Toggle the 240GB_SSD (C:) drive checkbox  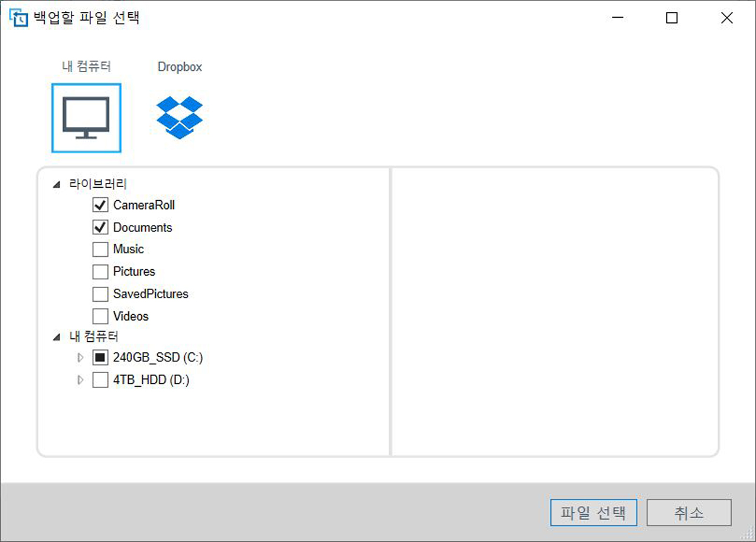(x=100, y=357)
